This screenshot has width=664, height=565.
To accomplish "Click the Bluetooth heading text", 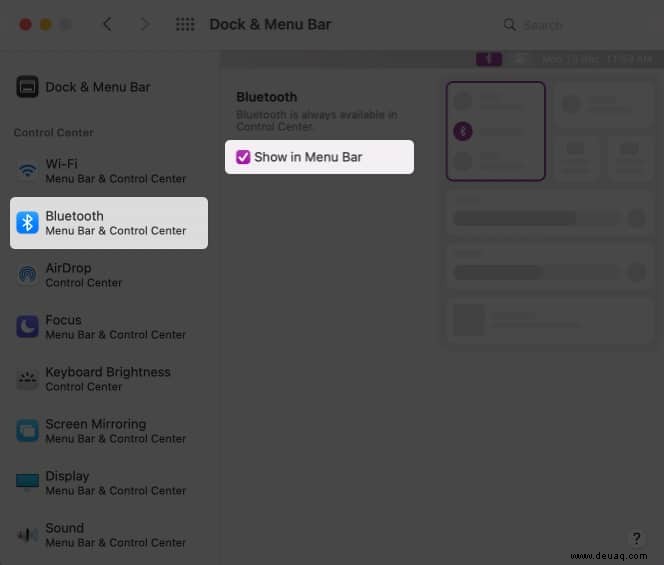I will 266,97.
